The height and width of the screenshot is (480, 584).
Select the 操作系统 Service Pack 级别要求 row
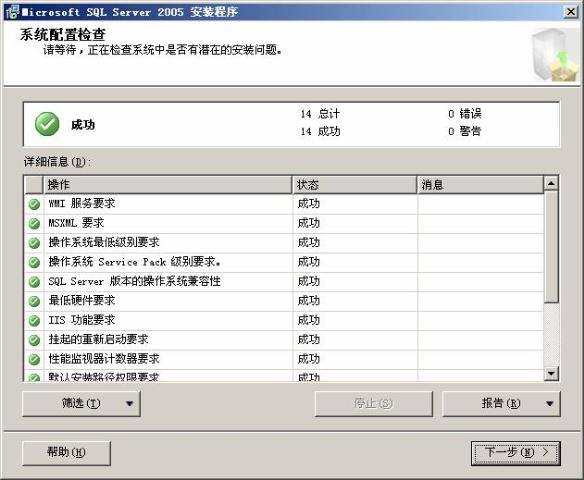pos(284,262)
